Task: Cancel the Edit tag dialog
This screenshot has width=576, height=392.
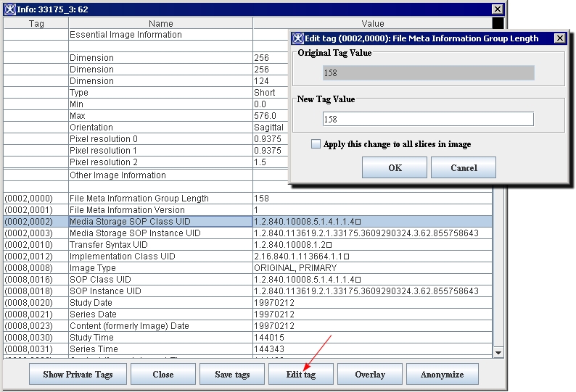Action: point(464,167)
